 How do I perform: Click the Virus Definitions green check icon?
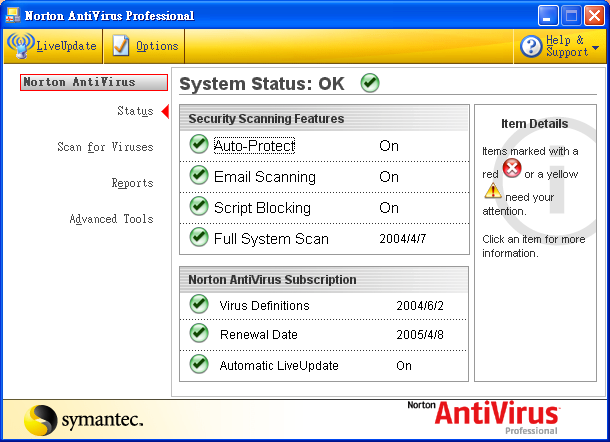(x=199, y=304)
